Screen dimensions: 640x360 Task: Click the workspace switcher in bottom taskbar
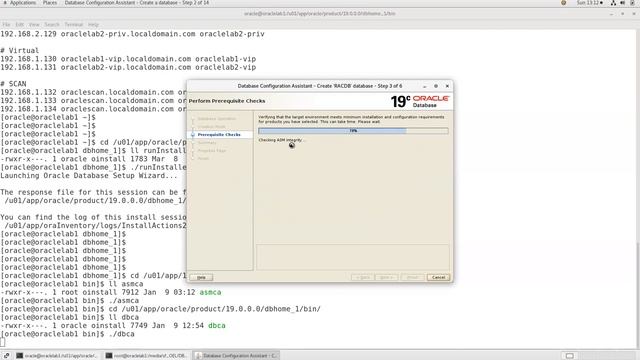pyautogui.click(x=569, y=356)
